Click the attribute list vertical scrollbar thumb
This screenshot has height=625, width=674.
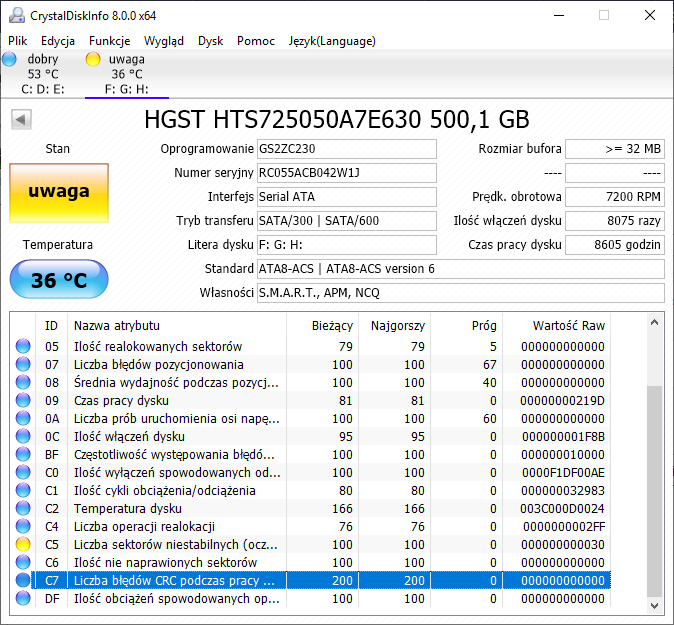655,491
